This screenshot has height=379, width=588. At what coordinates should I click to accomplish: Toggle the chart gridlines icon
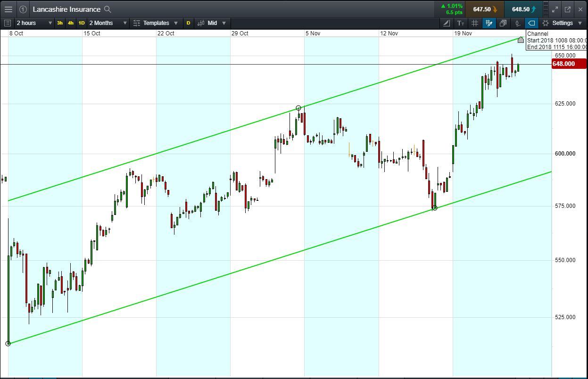coord(475,23)
